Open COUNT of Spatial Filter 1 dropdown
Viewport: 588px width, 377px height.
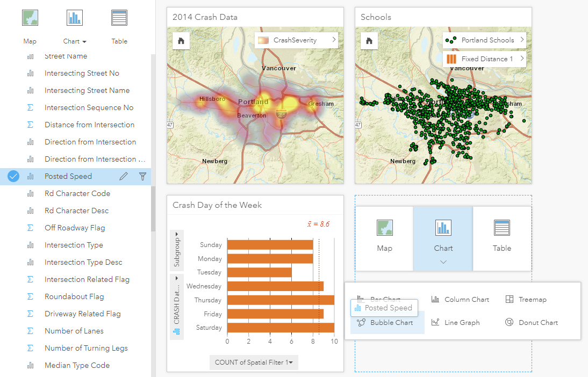click(254, 363)
